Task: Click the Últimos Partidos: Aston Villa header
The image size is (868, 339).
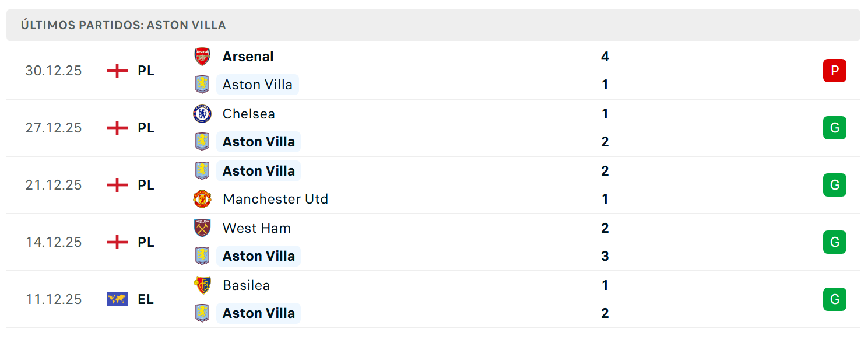Action: tap(433, 25)
